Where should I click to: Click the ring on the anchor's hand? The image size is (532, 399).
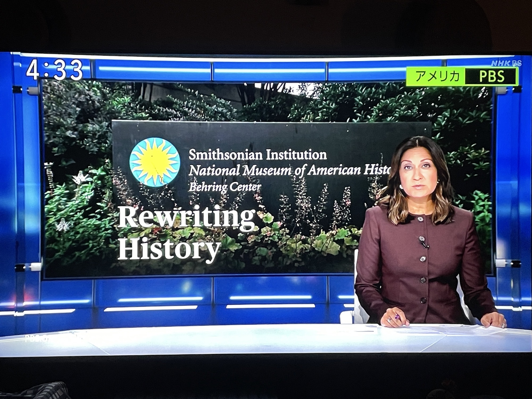tap(389, 320)
